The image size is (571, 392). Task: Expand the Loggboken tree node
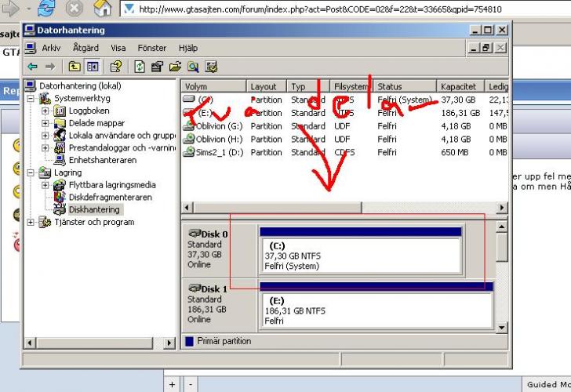[45, 111]
